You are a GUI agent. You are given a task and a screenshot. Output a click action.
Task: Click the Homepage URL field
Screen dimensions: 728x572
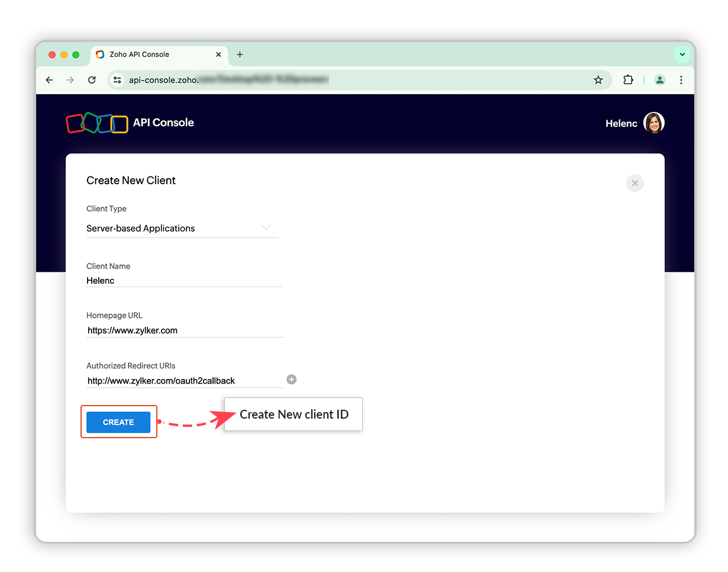tap(185, 330)
